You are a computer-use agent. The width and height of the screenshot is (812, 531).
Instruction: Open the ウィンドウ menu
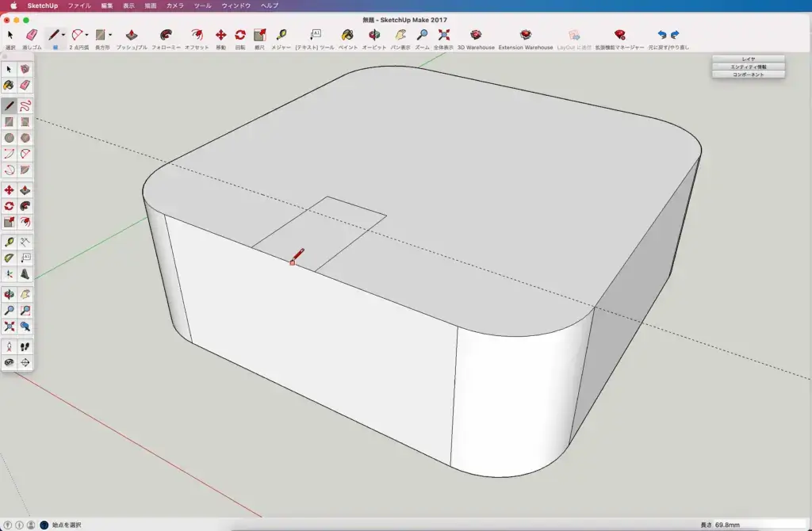236,6
